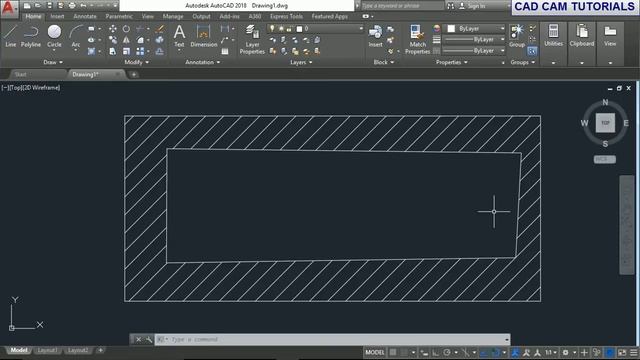The height and width of the screenshot is (360, 640).
Task: Select the Arc tool
Action: click(x=76, y=36)
